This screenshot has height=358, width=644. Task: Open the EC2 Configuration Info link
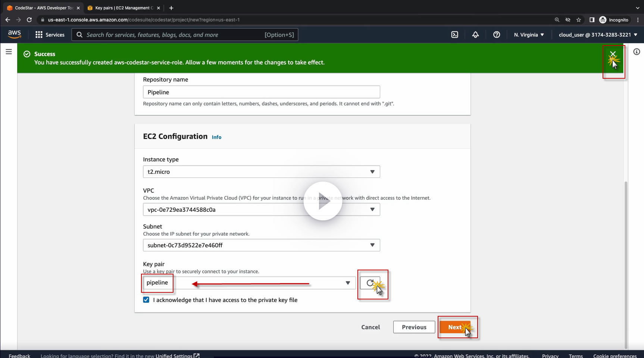click(217, 137)
